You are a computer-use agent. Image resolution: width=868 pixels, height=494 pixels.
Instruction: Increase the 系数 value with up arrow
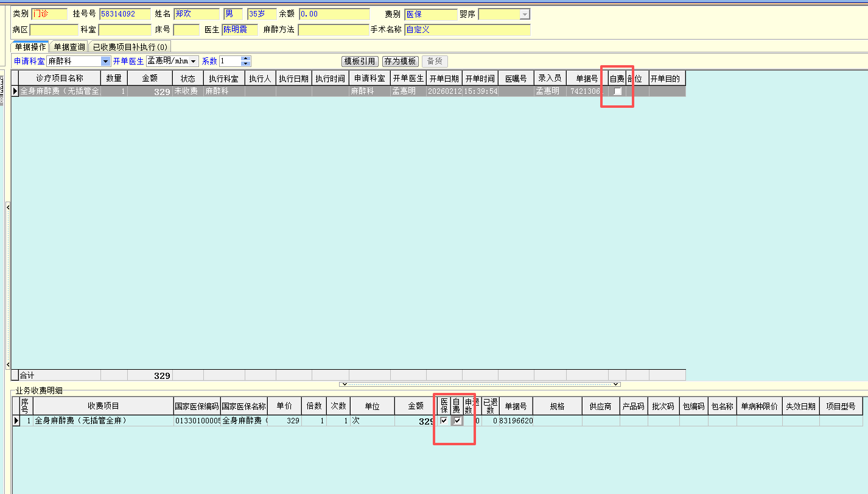pos(246,58)
